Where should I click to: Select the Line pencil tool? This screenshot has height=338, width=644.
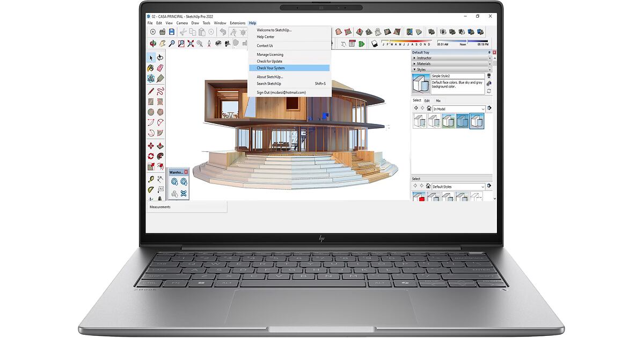click(151, 91)
